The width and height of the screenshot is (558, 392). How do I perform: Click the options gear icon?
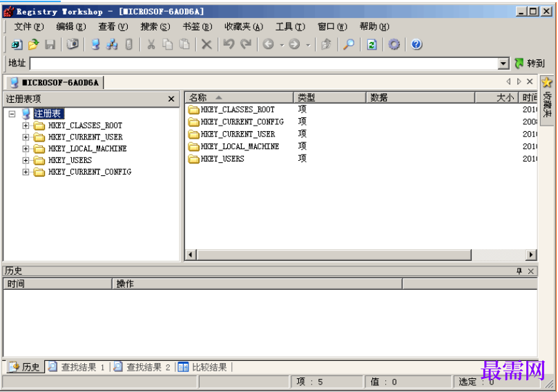tap(394, 44)
